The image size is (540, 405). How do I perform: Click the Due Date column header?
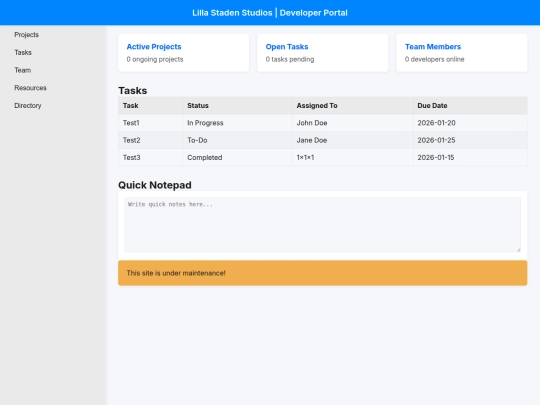coord(470,106)
